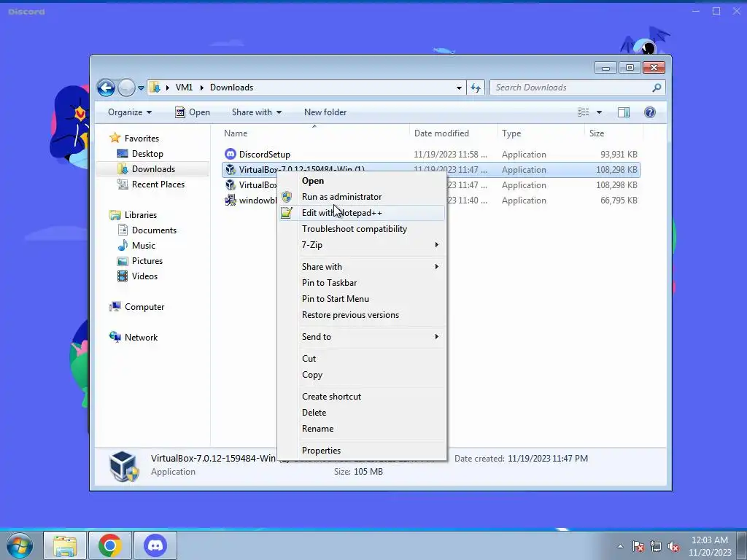
Task: Open Recent Places in navigation pane
Action: [x=150, y=184]
